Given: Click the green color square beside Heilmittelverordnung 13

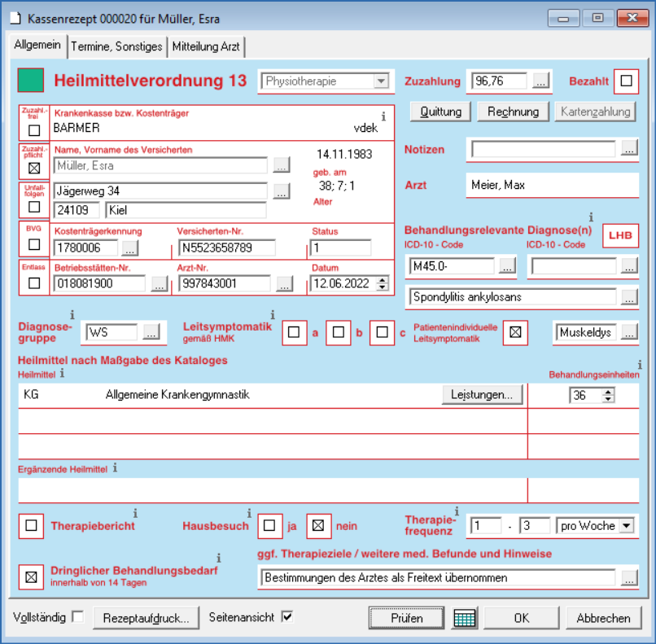Looking at the screenshot, I should click(x=32, y=81).
